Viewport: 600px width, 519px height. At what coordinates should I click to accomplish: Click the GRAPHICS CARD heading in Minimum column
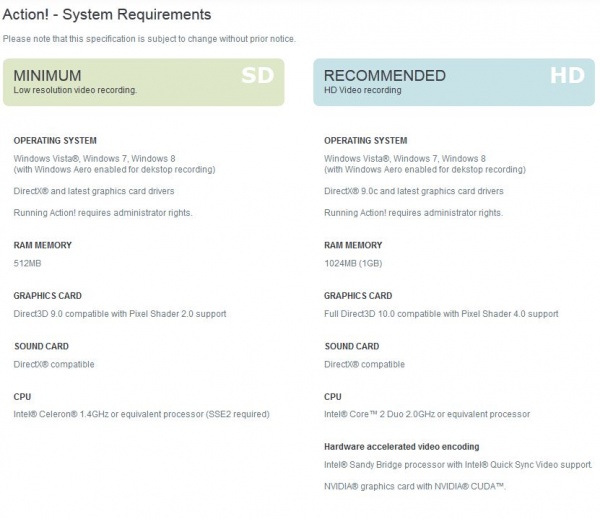point(48,296)
